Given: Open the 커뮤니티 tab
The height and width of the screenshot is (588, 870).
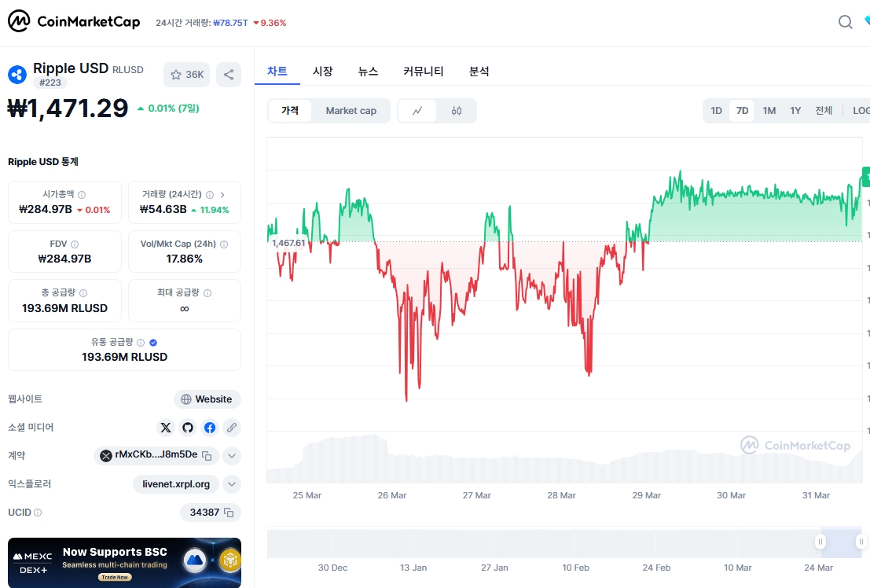Looking at the screenshot, I should click(x=424, y=71).
